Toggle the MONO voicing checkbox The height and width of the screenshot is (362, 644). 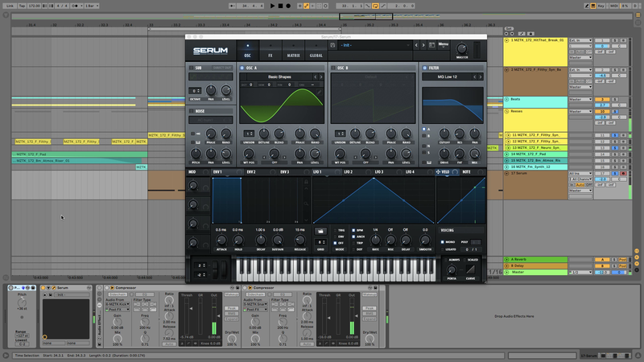442,242
